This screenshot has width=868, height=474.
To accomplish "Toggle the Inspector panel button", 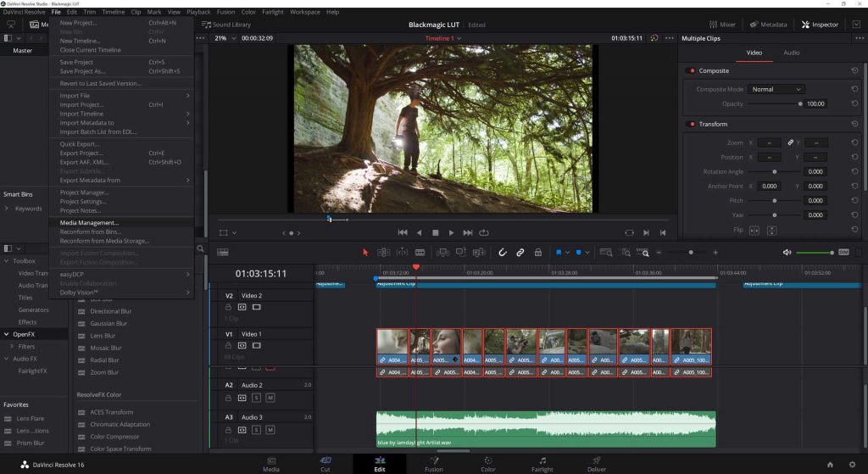I will pyautogui.click(x=820, y=25).
